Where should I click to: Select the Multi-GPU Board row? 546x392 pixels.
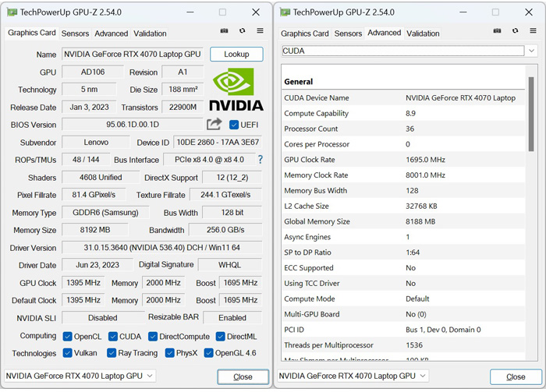(x=404, y=314)
